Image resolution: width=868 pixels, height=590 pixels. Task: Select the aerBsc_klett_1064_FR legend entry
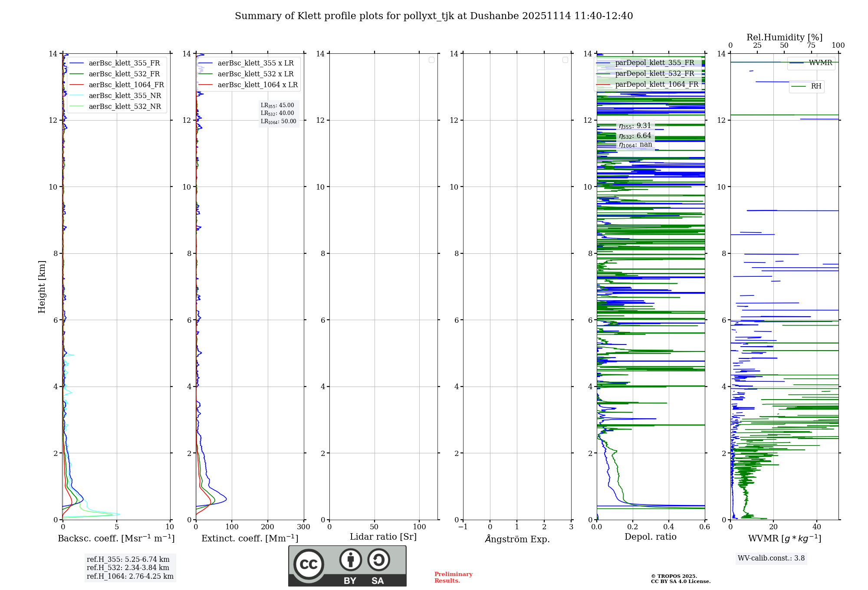(126, 85)
